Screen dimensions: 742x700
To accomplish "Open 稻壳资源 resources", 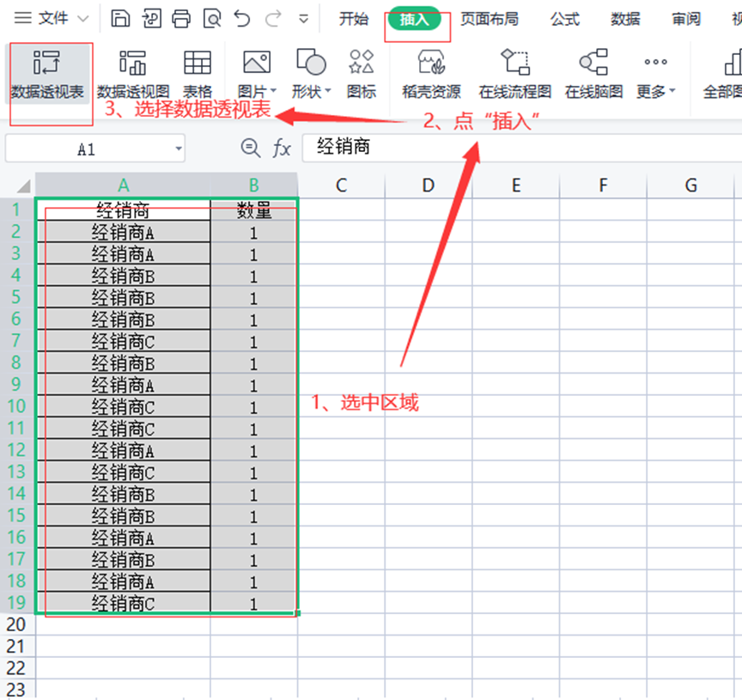I will tap(431, 75).
